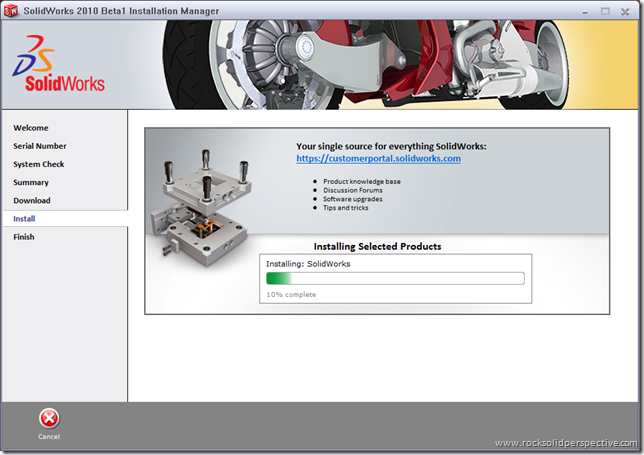This screenshot has height=455, width=644.
Task: Click the 'Installing Selected Products' heading
Action: pyautogui.click(x=377, y=246)
